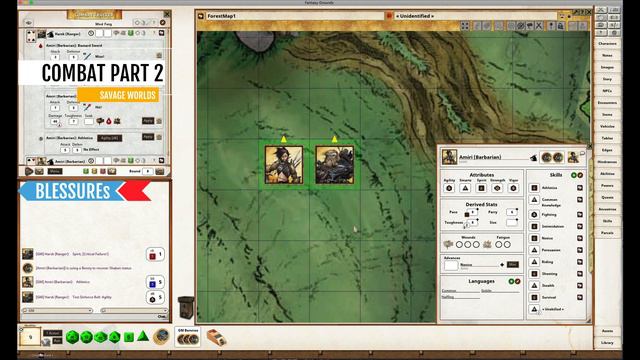Roll the Stealth skill die
The width and height of the screenshot is (640, 360).
coord(534,285)
